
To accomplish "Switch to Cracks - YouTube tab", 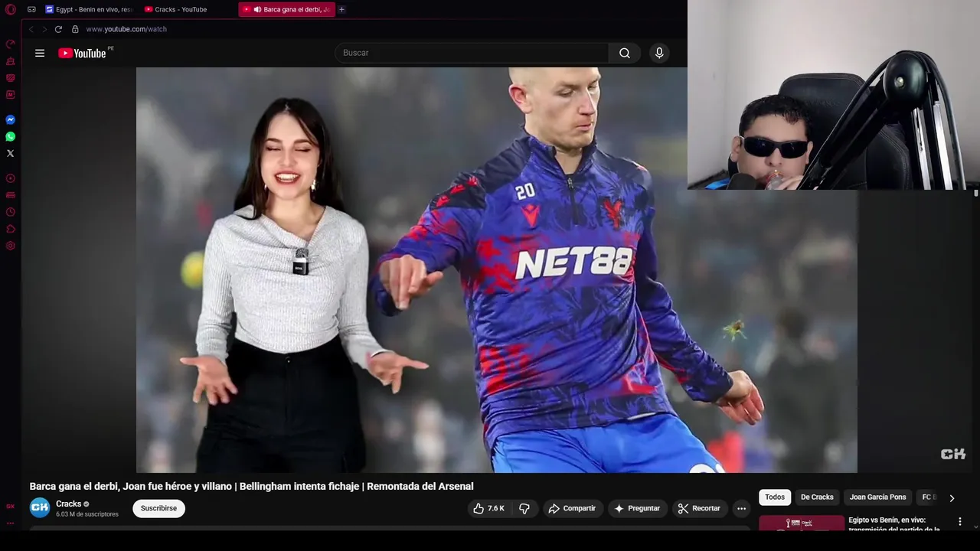I will [175, 9].
